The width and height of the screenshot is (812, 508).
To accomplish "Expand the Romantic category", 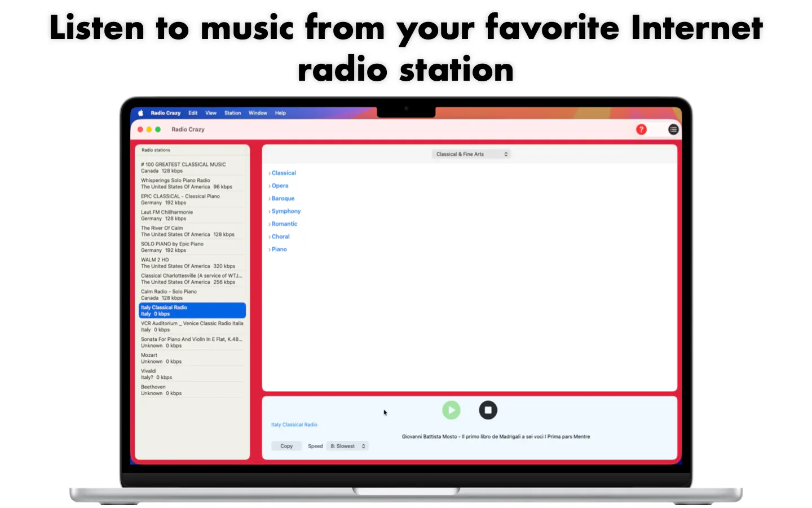I will (283, 224).
